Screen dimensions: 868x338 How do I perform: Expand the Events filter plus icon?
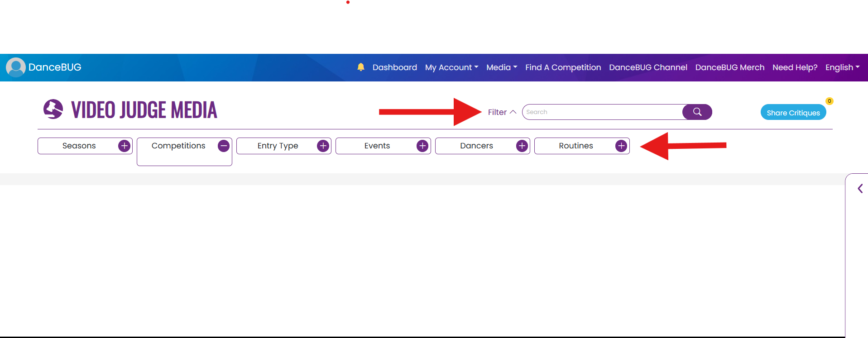click(x=422, y=146)
